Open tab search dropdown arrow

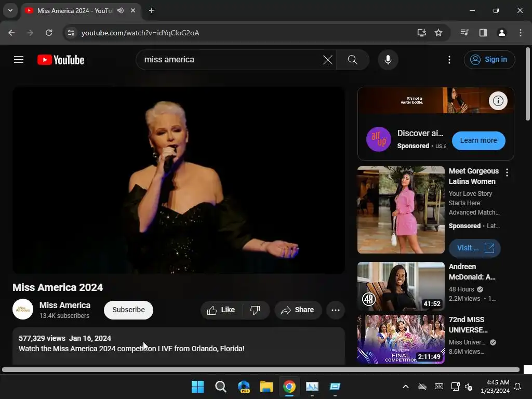coord(10,10)
